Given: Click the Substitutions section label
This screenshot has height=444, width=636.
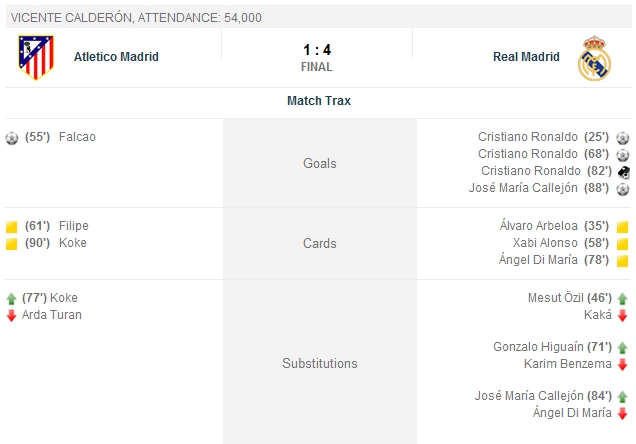Looking at the screenshot, I should point(319,363).
